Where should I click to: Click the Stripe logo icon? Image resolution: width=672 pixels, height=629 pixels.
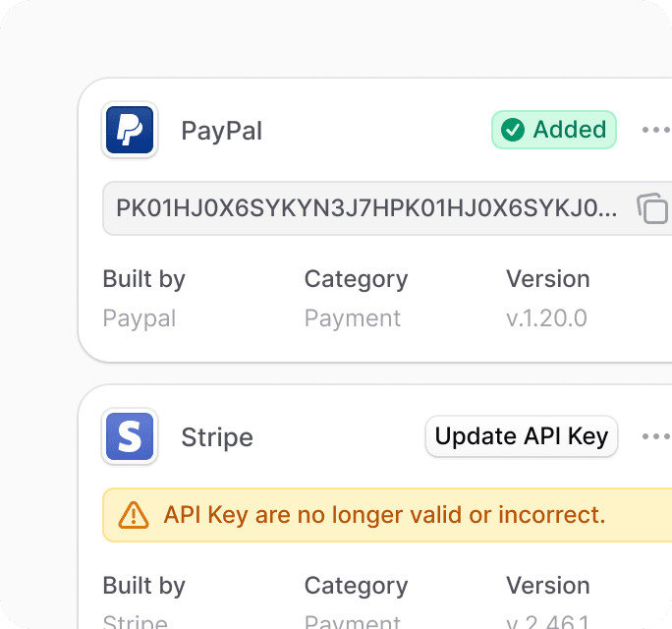pos(130,436)
